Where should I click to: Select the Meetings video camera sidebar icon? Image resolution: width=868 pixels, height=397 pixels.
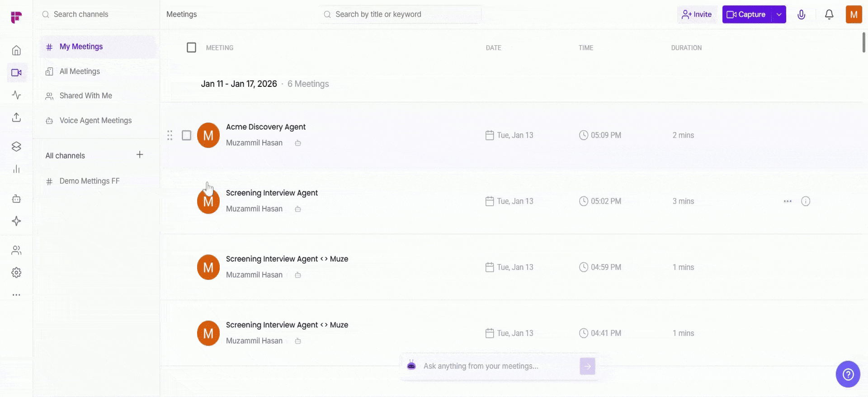coord(16,72)
